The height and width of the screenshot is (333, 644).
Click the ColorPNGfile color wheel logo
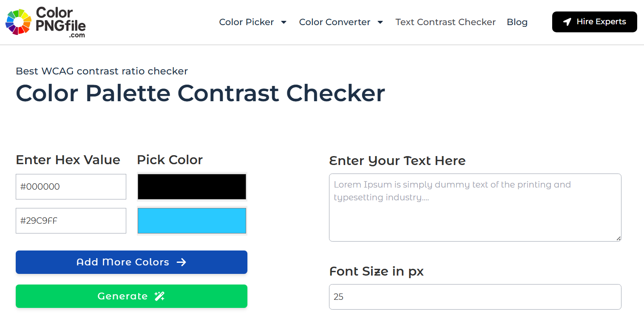tap(19, 22)
